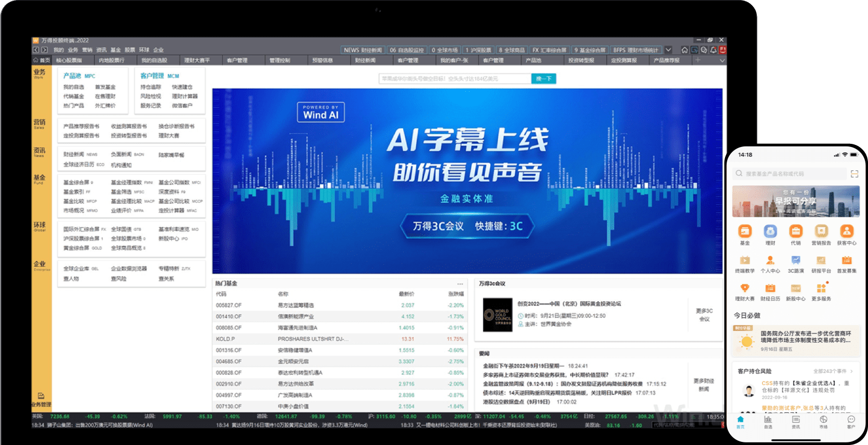
Task: Open 3C路演 icon on phone
Action: point(795,260)
